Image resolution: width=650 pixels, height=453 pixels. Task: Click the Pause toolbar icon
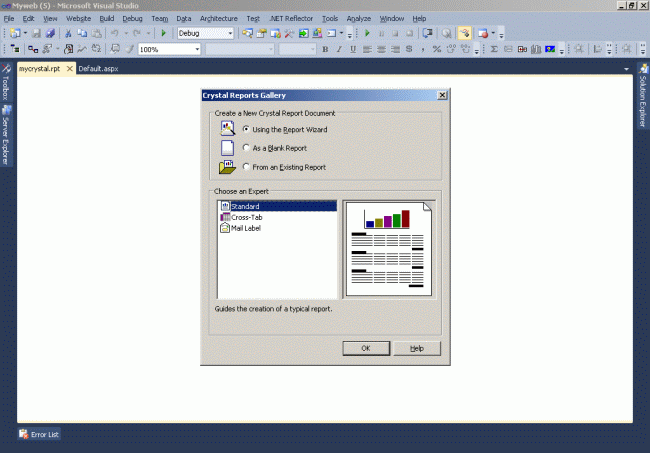tap(381, 33)
